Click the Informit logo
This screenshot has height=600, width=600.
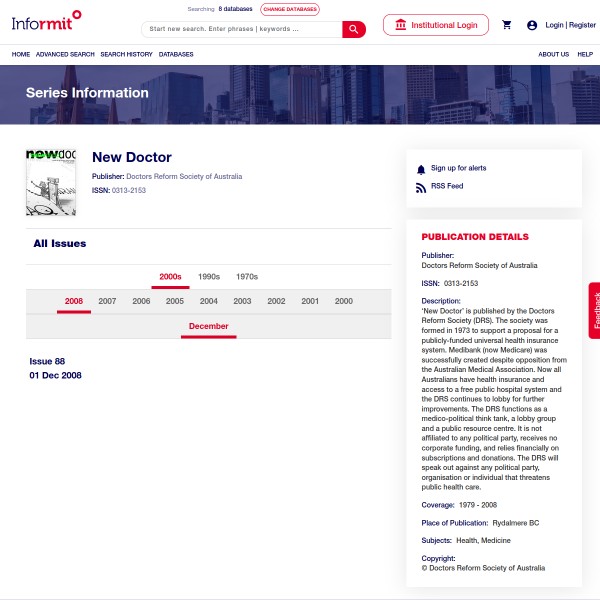click(47, 19)
